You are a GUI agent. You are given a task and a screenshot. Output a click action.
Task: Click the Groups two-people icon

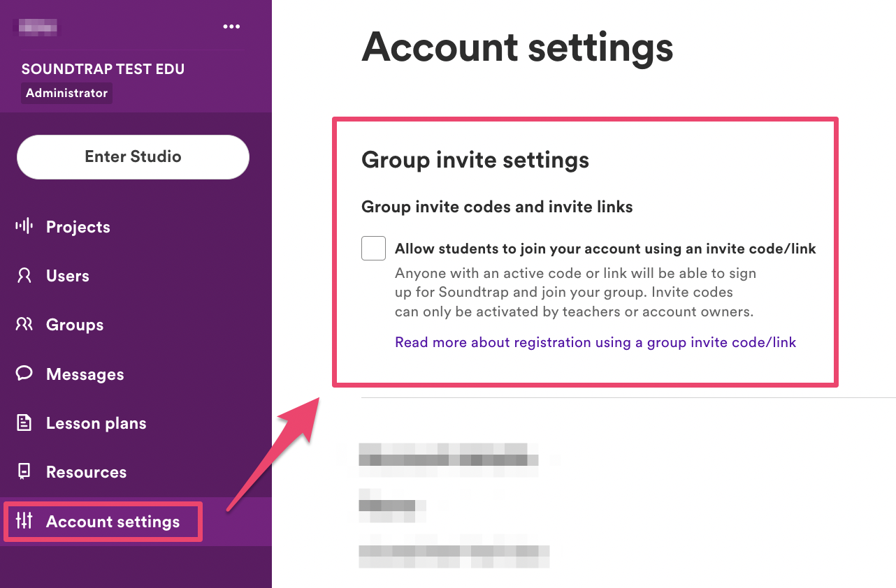[24, 324]
